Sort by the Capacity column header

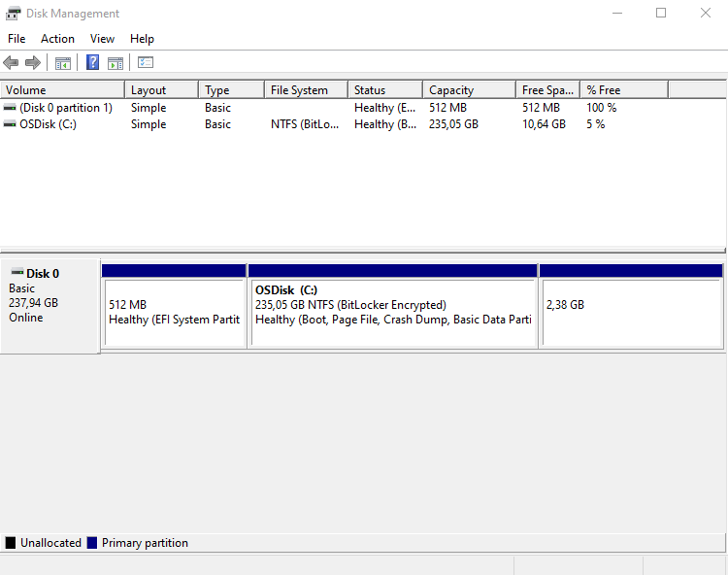point(470,89)
